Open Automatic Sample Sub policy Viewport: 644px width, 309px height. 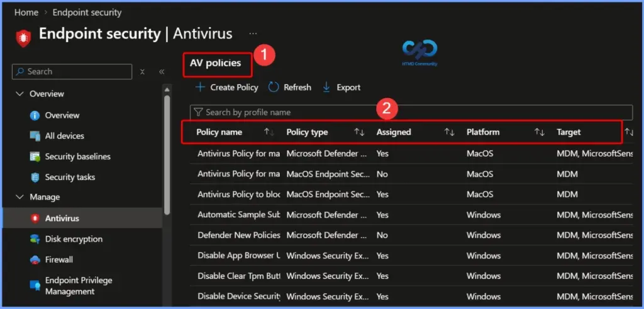[x=238, y=215]
